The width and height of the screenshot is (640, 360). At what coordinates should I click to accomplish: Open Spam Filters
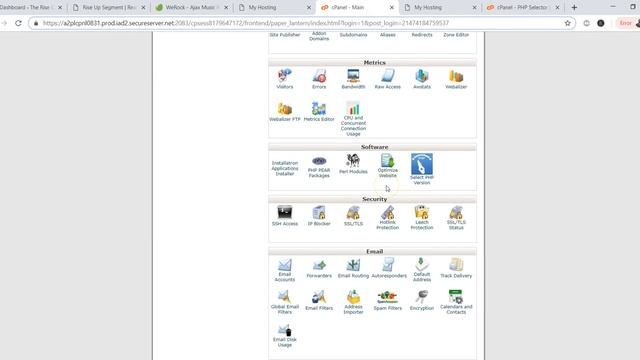(387, 301)
